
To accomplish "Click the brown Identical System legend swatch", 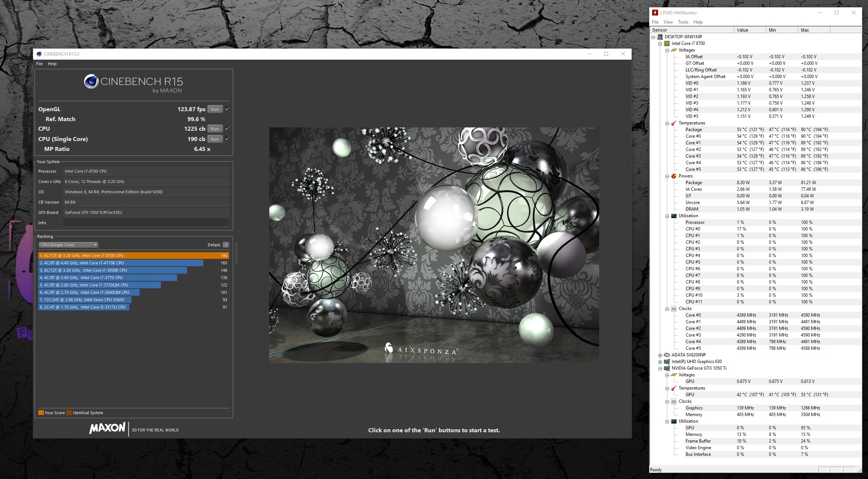I will pyautogui.click(x=69, y=413).
